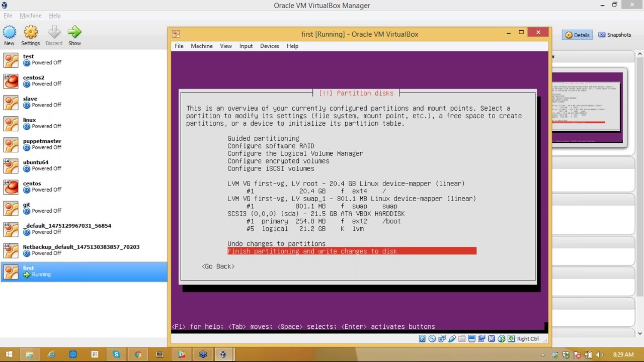
Task: Click 'Right Ctrl' host key label
Action: [x=528, y=339]
